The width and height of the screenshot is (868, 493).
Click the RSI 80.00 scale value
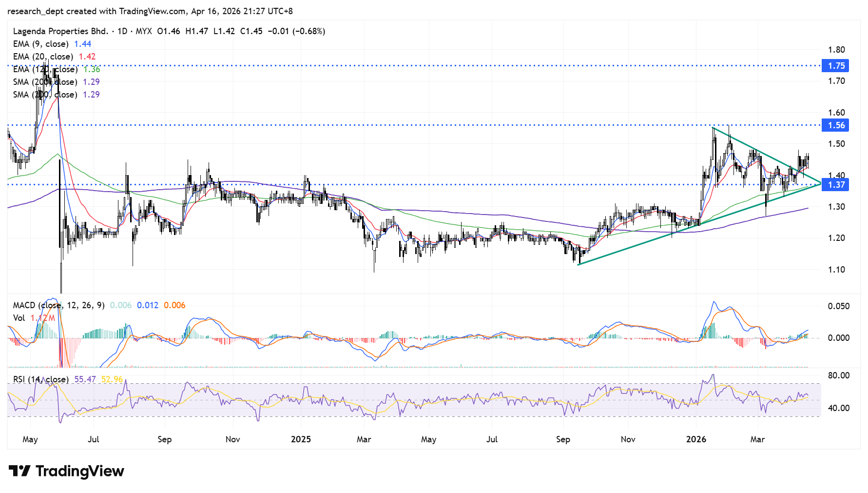pos(838,375)
